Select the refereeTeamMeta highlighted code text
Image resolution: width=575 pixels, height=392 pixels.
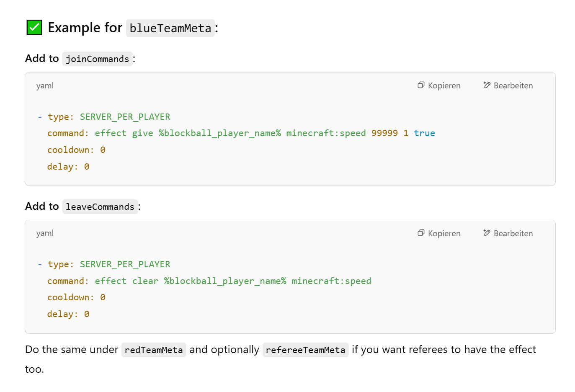pos(305,350)
